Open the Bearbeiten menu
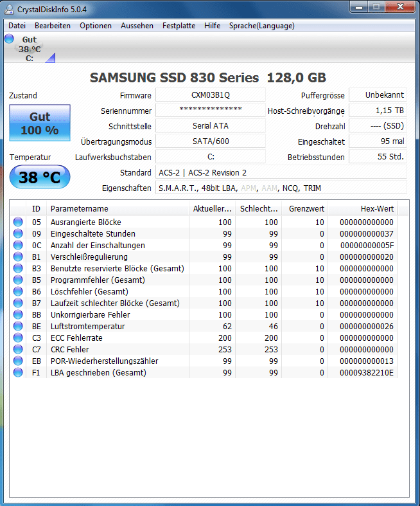This screenshot has width=420, height=506. [x=53, y=26]
